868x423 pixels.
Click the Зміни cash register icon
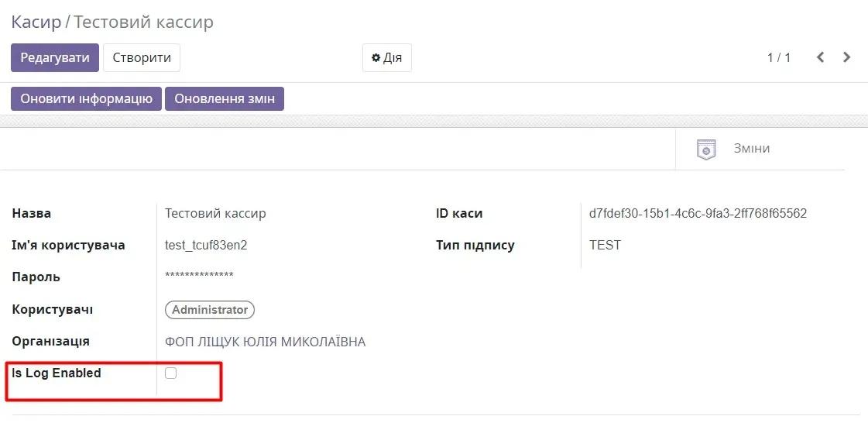coord(705,150)
